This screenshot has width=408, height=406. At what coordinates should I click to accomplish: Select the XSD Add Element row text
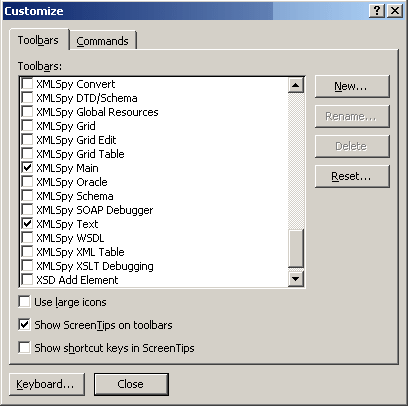(77, 280)
